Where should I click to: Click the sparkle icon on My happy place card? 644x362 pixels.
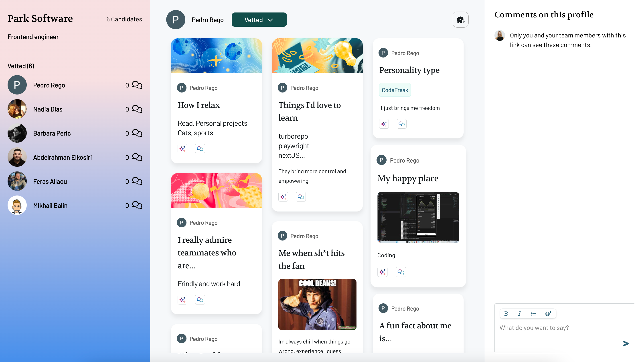tap(383, 272)
